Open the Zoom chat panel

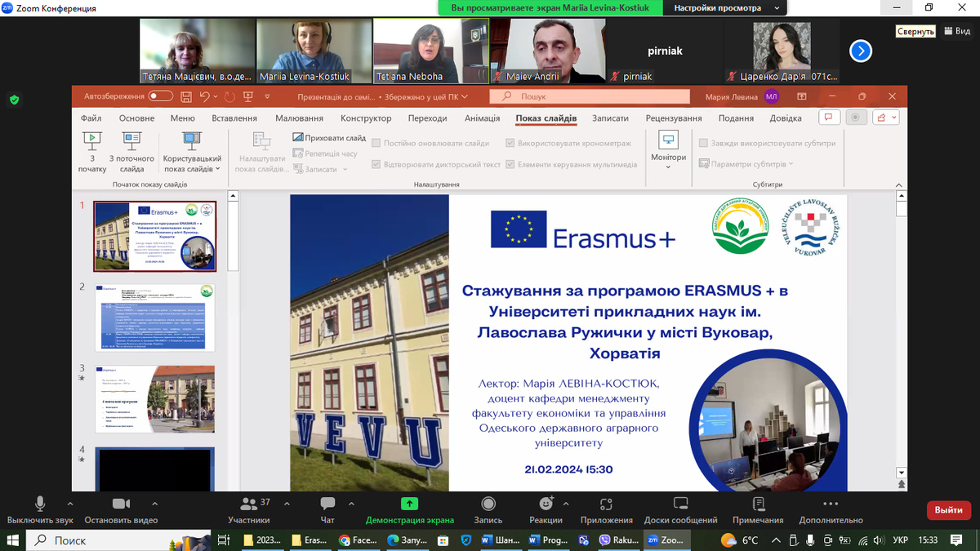327,510
